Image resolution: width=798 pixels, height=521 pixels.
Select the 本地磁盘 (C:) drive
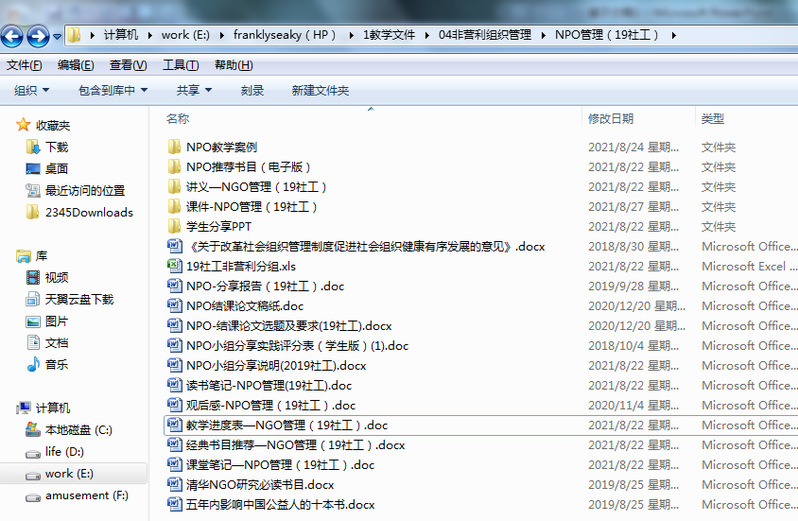77,430
